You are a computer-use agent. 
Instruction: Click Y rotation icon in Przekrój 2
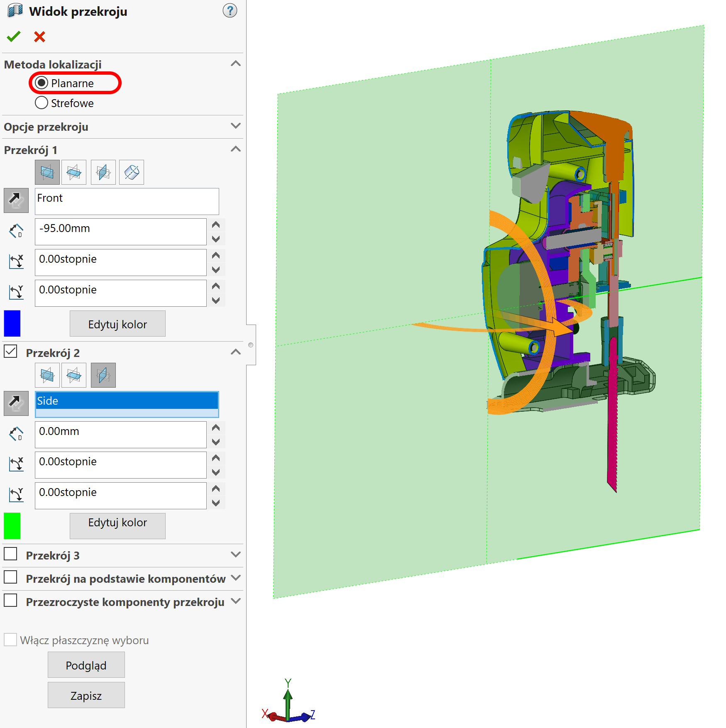[16, 495]
